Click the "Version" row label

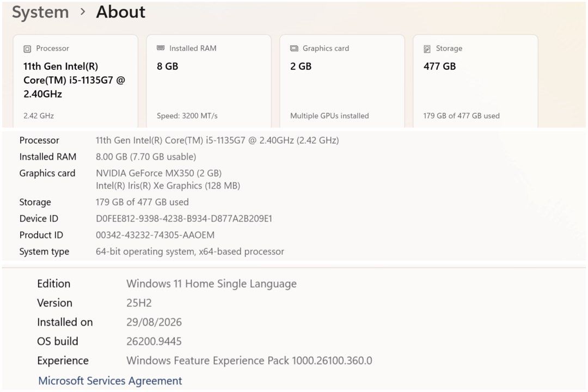(55, 303)
